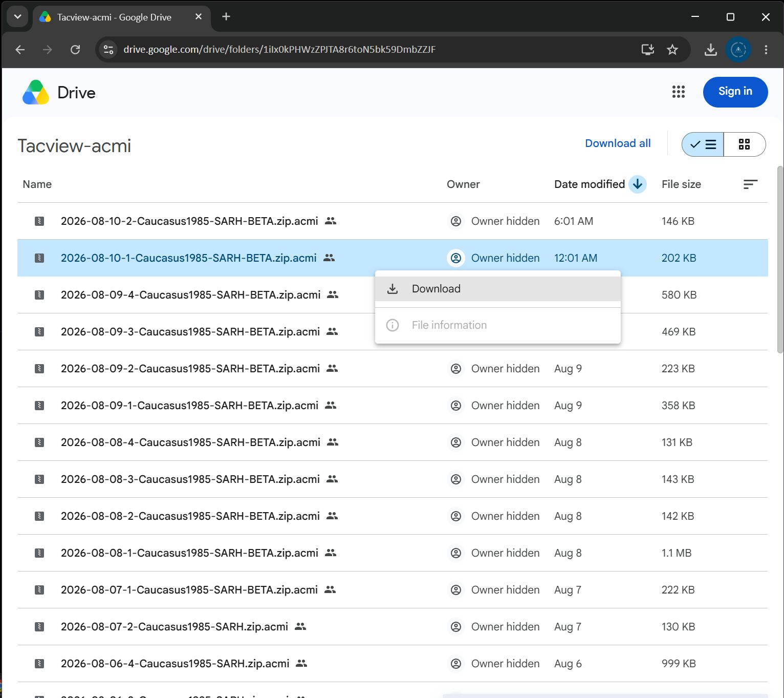This screenshot has width=784, height=698.
Task: Click owner avatar icon in 2026-08-10-2 row
Action: [x=456, y=221]
